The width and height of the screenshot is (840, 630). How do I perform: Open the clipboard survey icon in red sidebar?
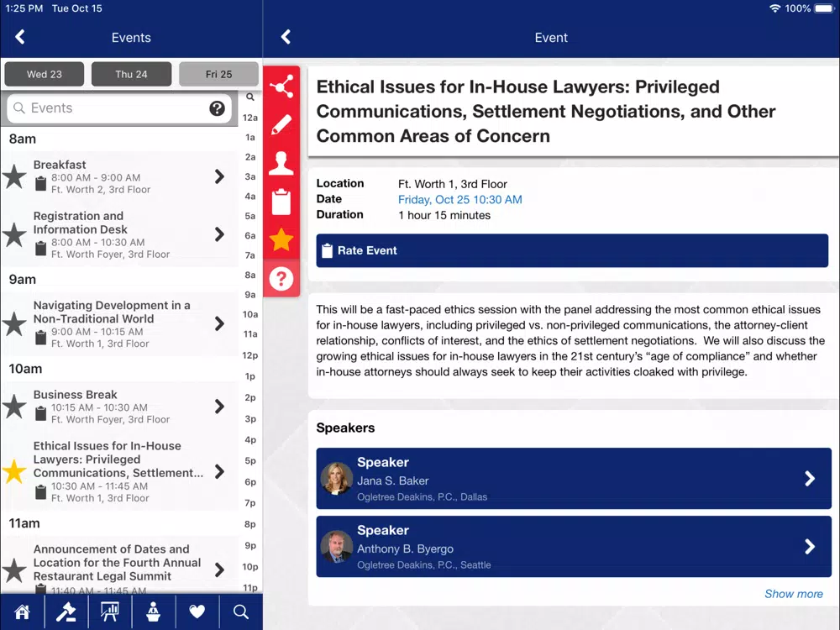[x=281, y=202]
